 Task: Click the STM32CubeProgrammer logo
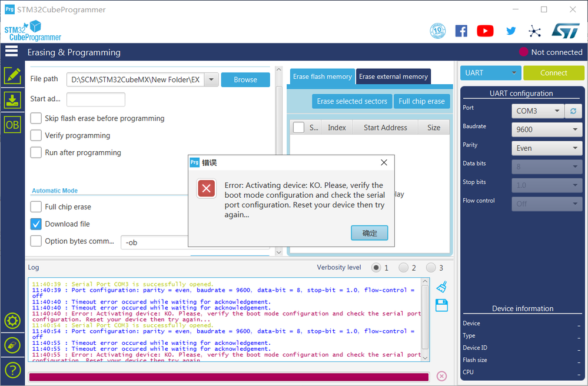pos(32,31)
